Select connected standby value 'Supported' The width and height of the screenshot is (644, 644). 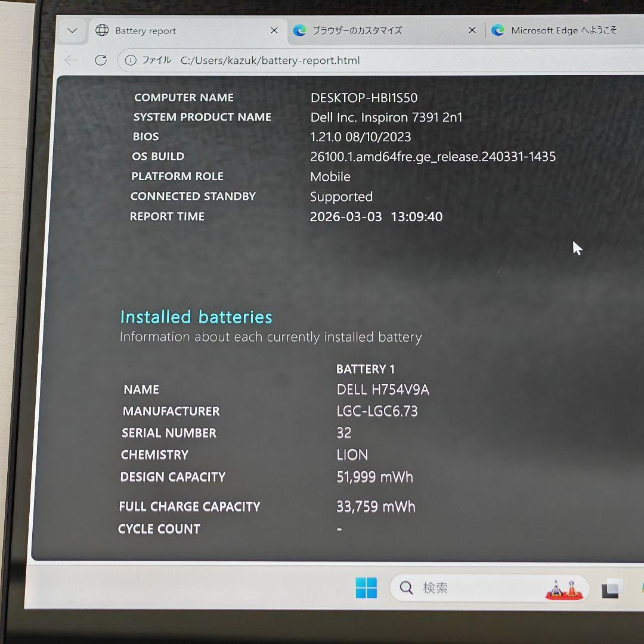[341, 197]
